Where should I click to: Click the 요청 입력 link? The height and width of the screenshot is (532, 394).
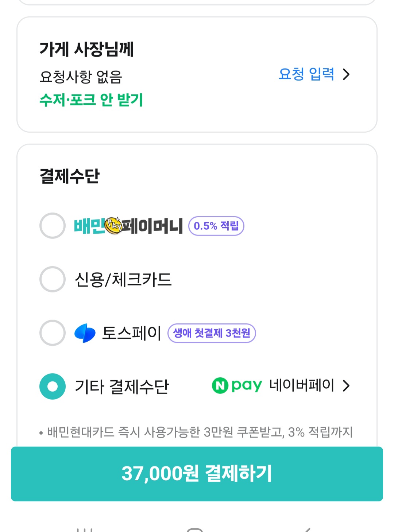point(306,74)
